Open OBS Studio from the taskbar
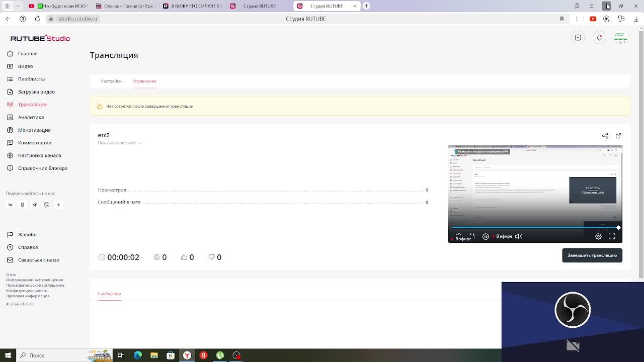The width and height of the screenshot is (644, 362). click(236, 355)
